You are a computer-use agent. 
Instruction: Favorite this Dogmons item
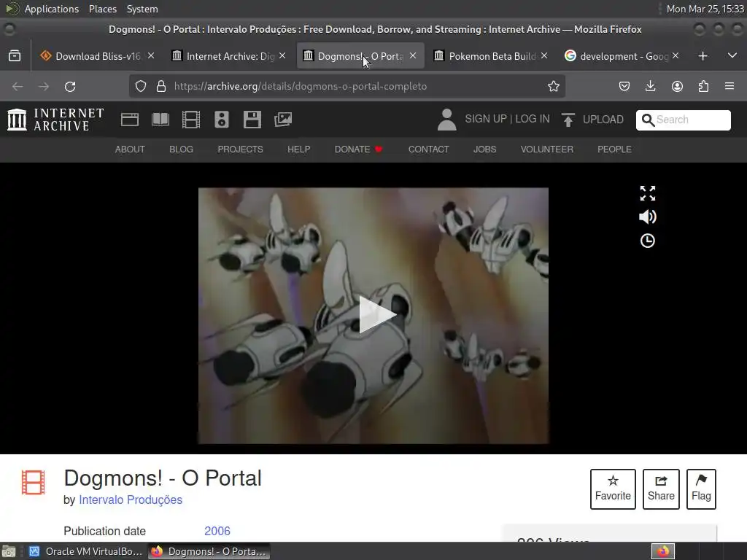click(x=613, y=489)
